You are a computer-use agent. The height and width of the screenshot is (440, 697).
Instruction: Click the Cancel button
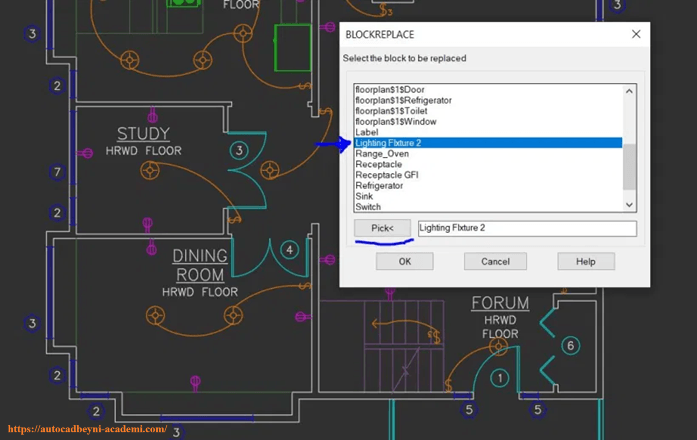click(495, 261)
